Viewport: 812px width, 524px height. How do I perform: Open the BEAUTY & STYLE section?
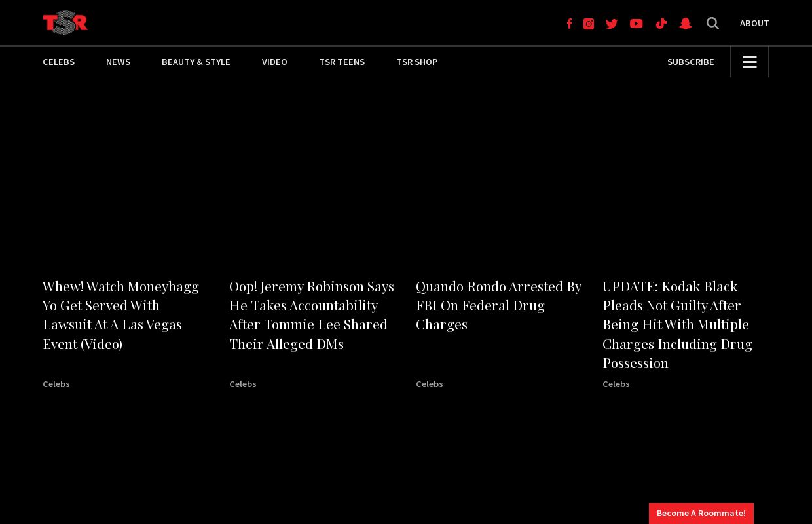[196, 62]
